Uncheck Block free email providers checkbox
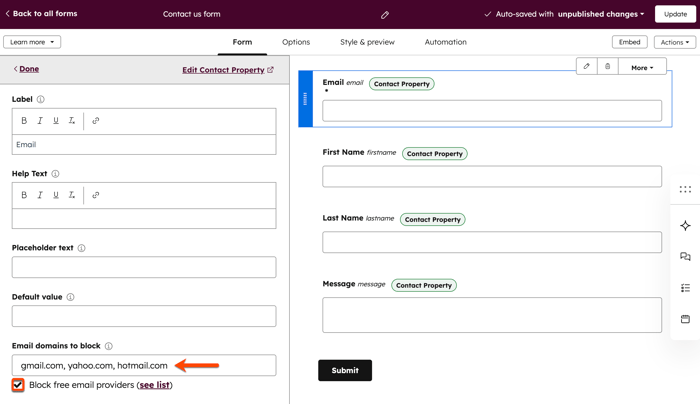The width and height of the screenshot is (700, 404). click(x=18, y=385)
